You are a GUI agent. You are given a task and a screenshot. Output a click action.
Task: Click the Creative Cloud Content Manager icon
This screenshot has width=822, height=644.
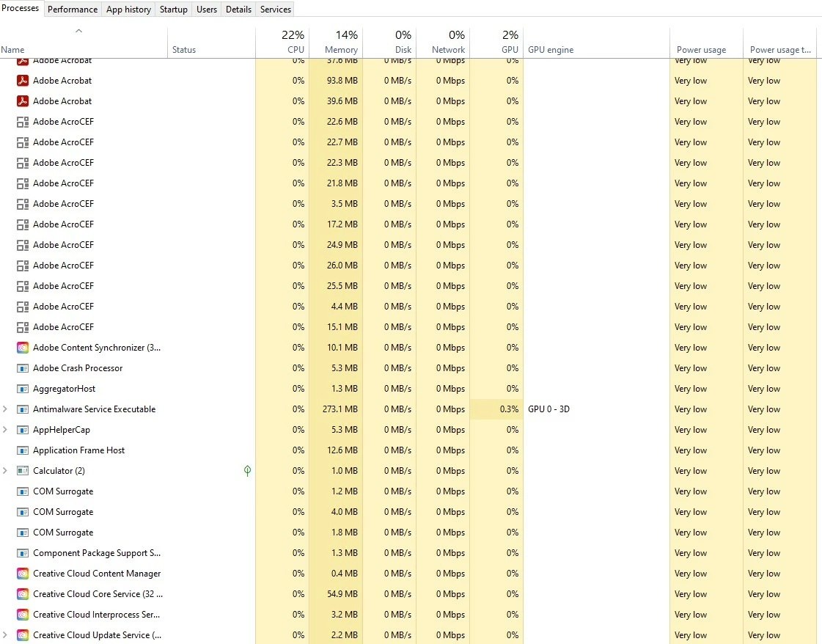click(23, 573)
